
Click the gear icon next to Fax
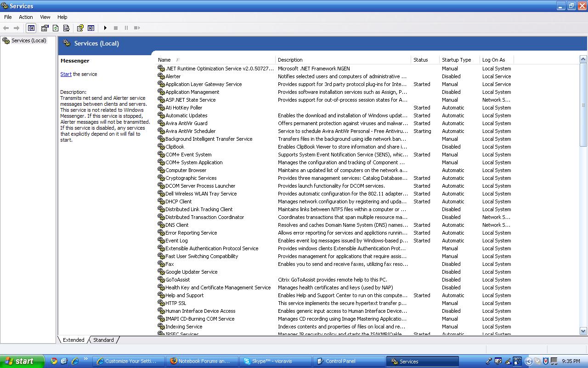click(161, 264)
